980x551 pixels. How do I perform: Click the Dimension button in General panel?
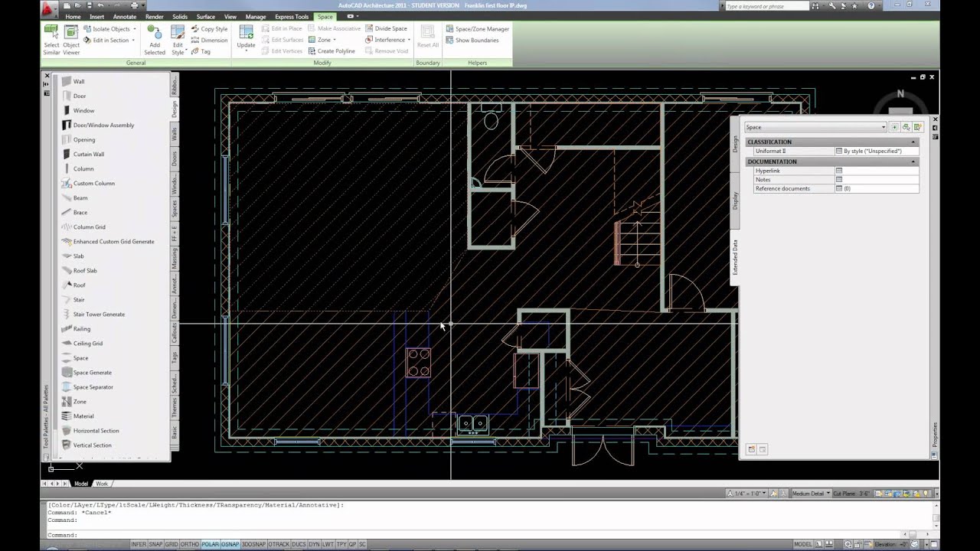coord(209,41)
